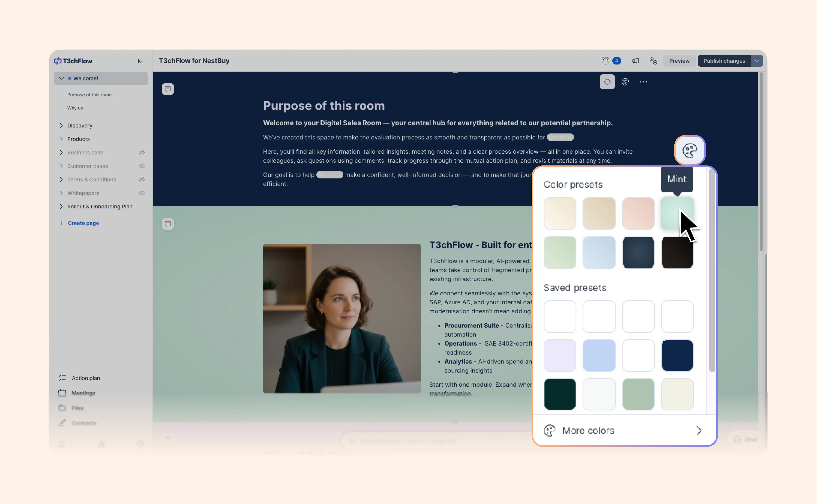
Task: Expand the Whitepapers page
Action: point(61,193)
